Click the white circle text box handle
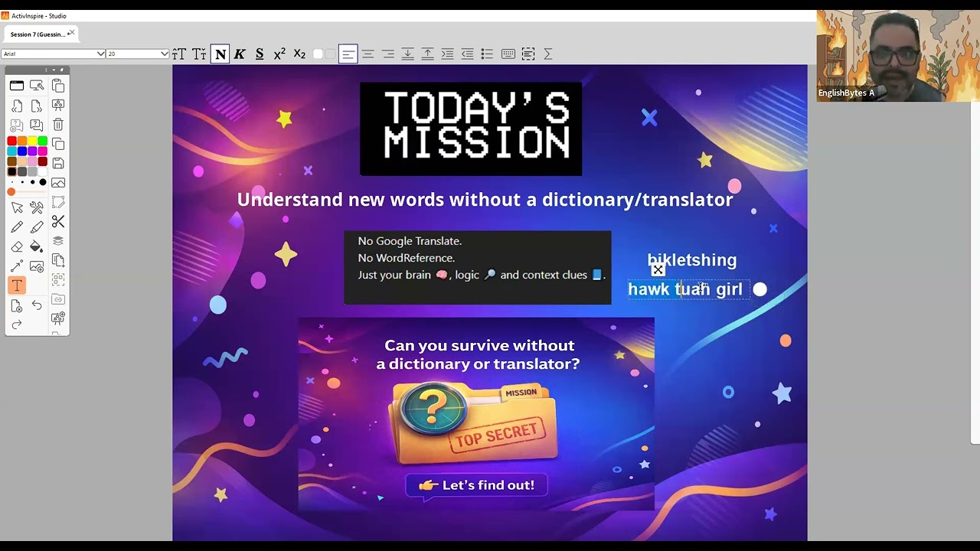Viewport: 980px width, 551px height. [759, 289]
